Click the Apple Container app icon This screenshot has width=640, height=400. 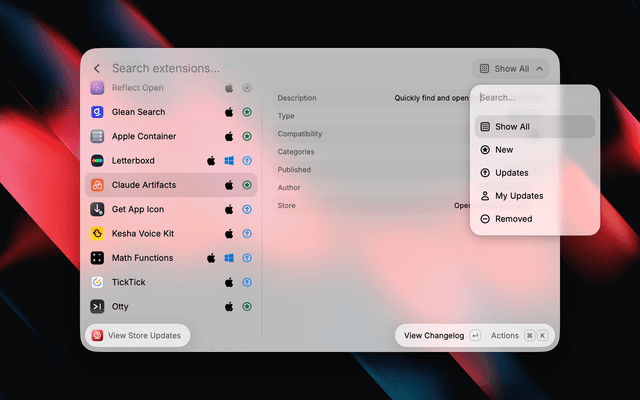97,136
